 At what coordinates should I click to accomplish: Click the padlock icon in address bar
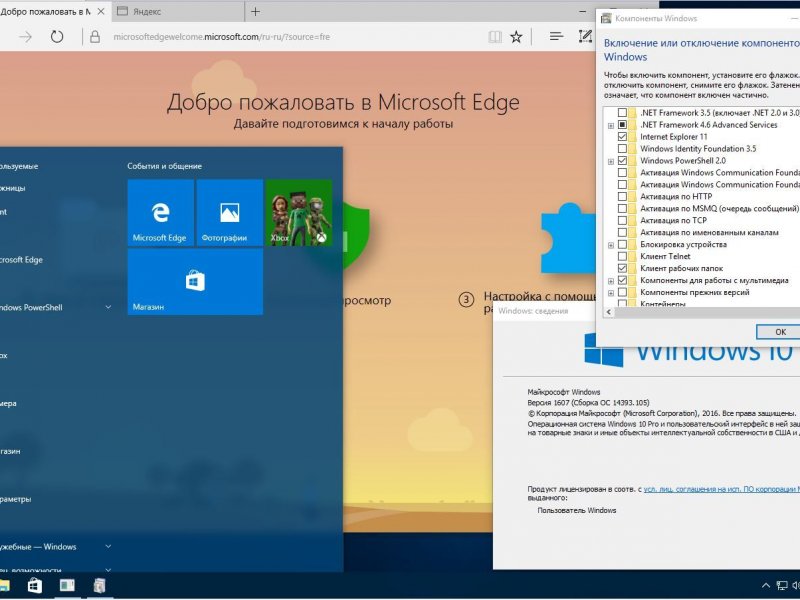click(x=95, y=37)
